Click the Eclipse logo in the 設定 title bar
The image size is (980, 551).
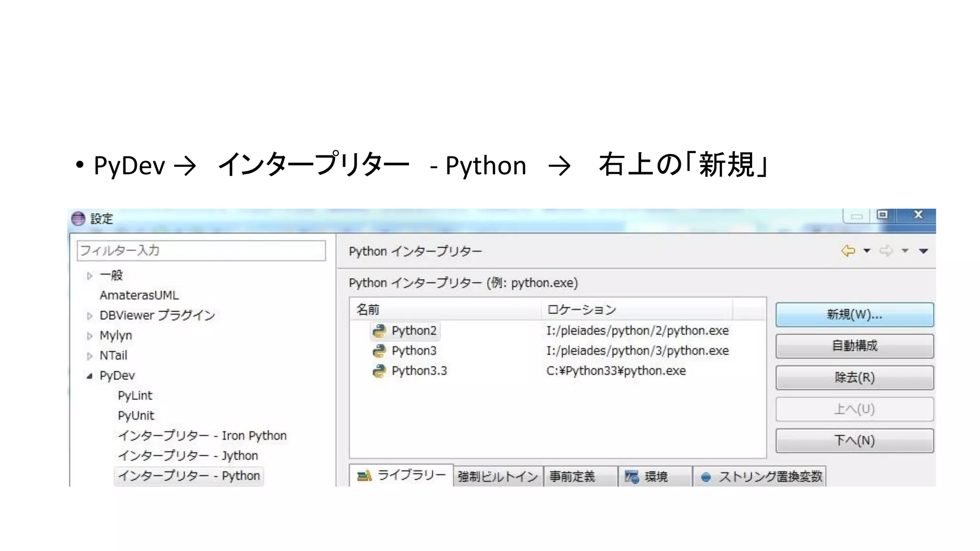[x=78, y=219]
